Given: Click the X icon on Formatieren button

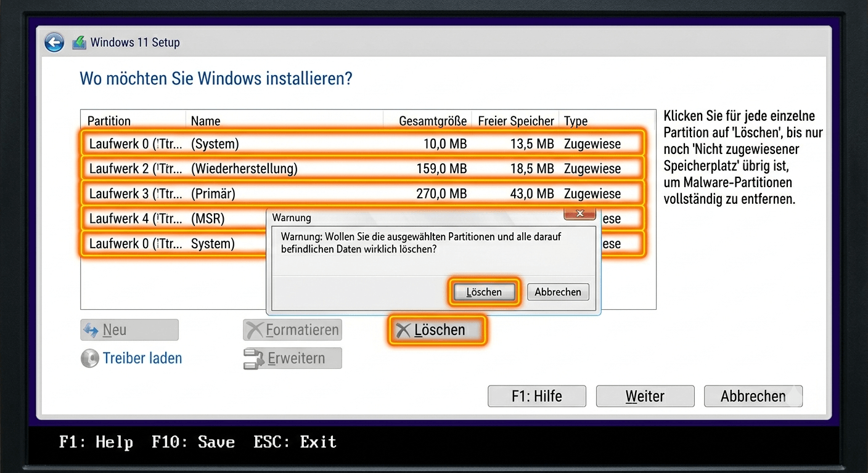Looking at the screenshot, I should click(255, 330).
